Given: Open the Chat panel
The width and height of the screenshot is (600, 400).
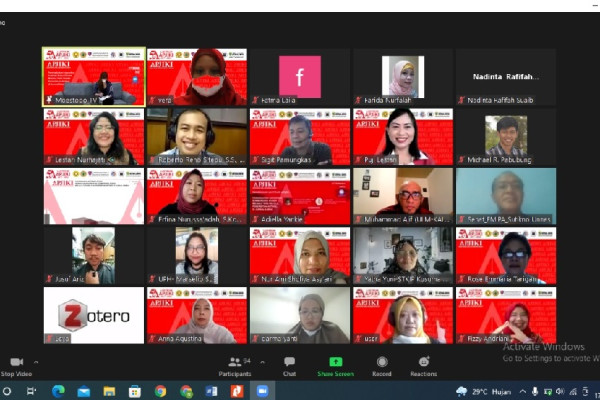Looking at the screenshot, I should point(289,366).
